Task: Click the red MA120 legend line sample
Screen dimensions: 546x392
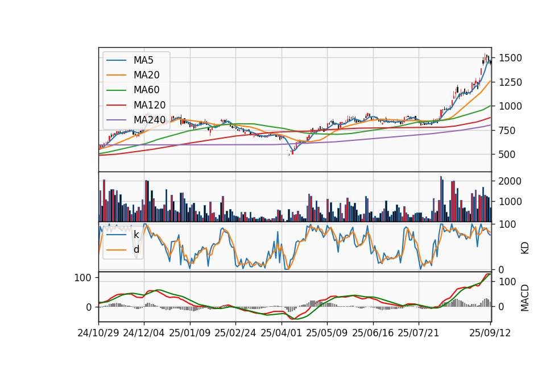Action: pos(116,105)
